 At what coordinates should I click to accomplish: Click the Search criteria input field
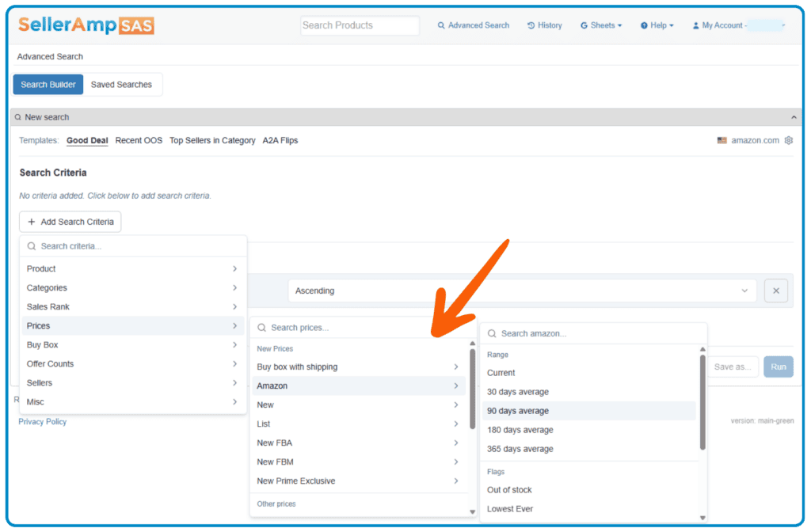(x=133, y=246)
